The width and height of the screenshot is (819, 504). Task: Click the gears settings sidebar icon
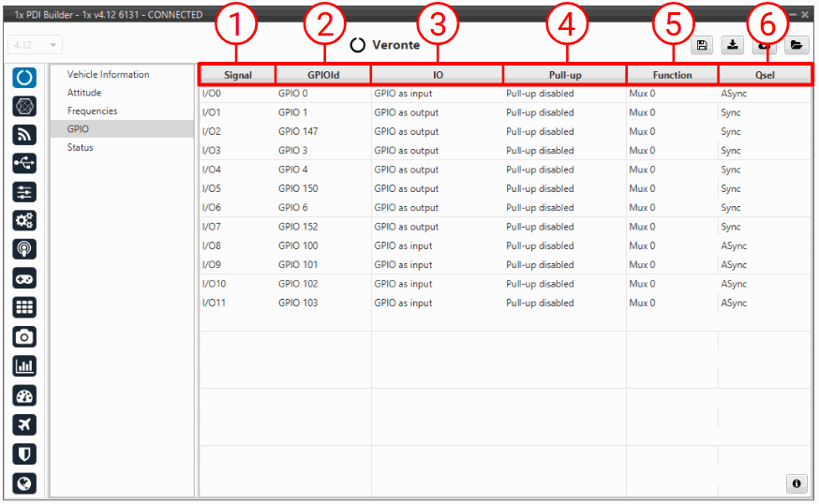[x=25, y=222]
